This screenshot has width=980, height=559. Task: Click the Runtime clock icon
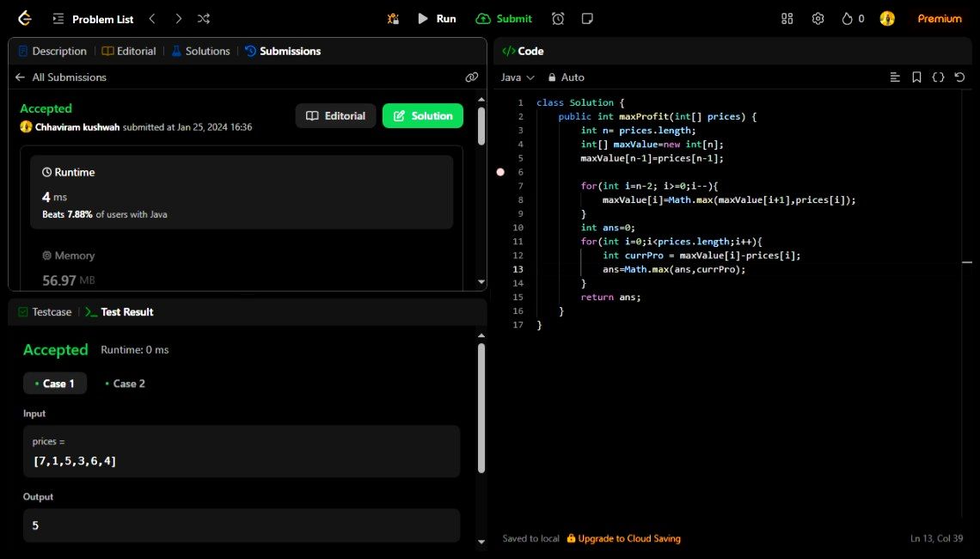47,172
